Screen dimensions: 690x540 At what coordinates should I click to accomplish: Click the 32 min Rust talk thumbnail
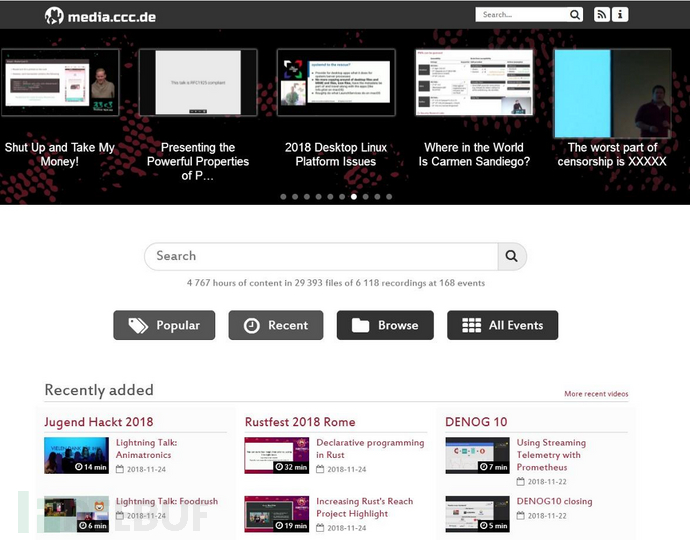[x=277, y=455]
